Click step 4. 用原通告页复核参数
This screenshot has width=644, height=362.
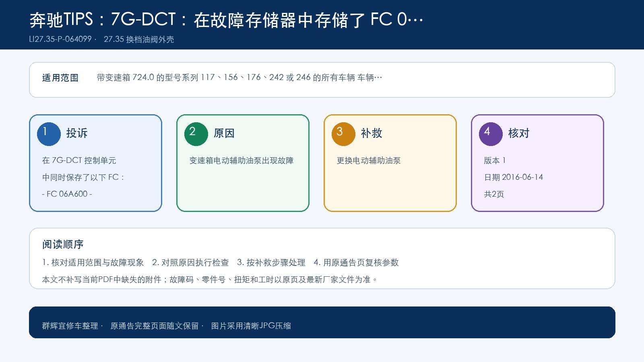(x=356, y=263)
